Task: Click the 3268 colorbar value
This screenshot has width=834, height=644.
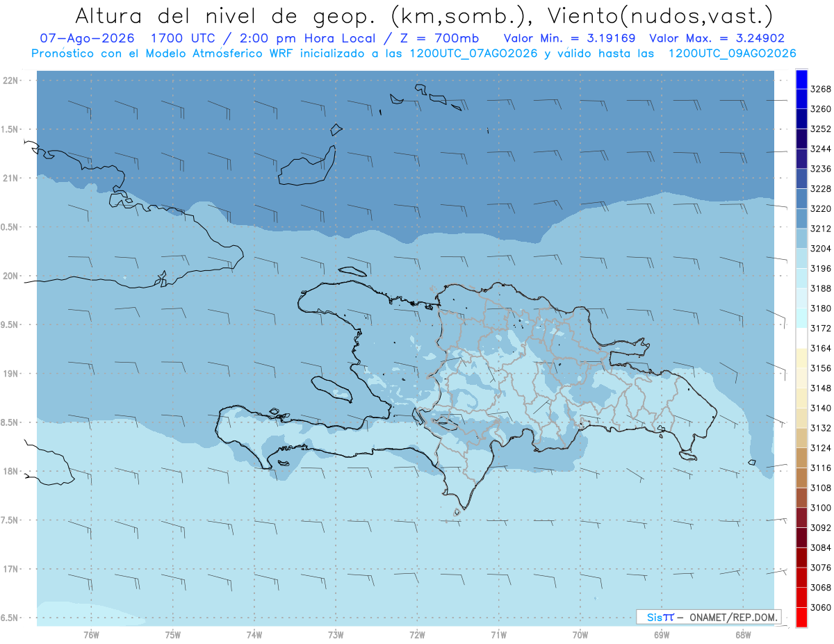Action: pyautogui.click(x=821, y=89)
